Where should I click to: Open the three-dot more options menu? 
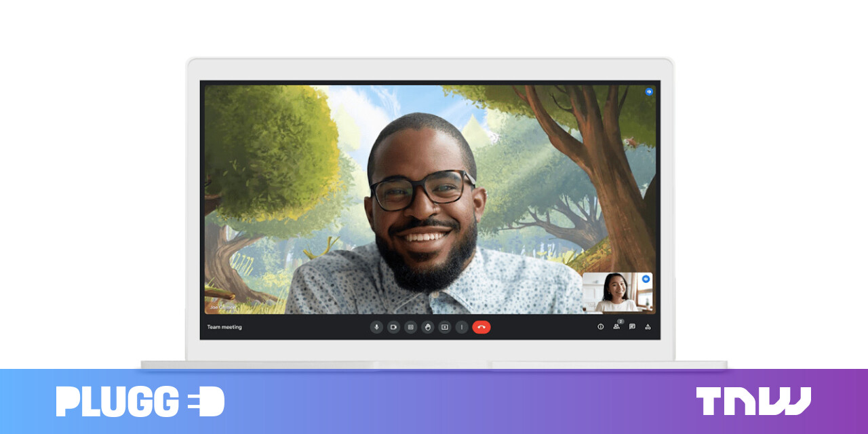(x=462, y=327)
